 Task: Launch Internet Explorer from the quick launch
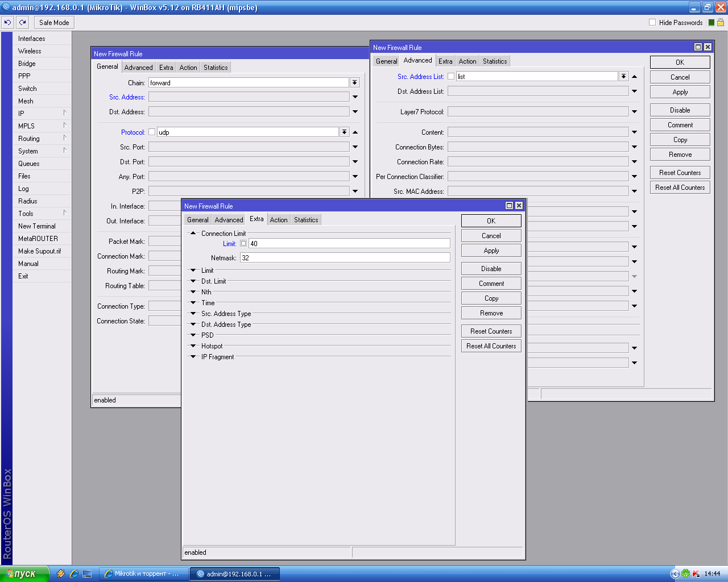click(x=74, y=574)
